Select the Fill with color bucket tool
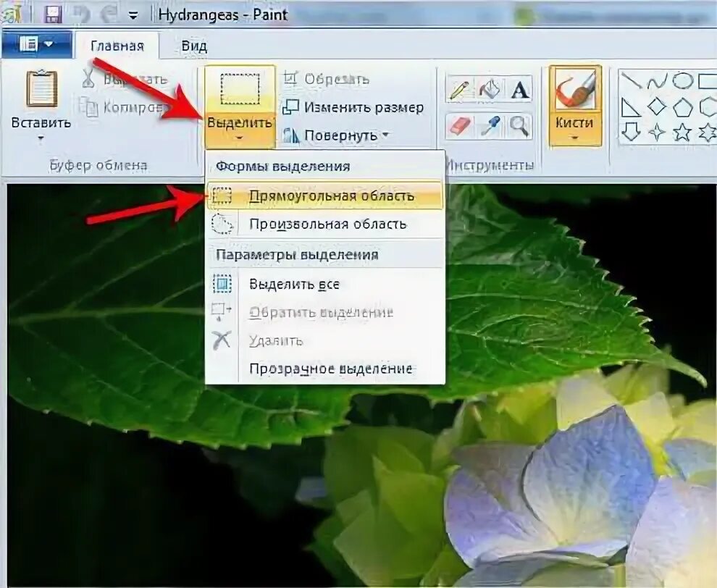Screen dimensions: 717x588 (490, 89)
